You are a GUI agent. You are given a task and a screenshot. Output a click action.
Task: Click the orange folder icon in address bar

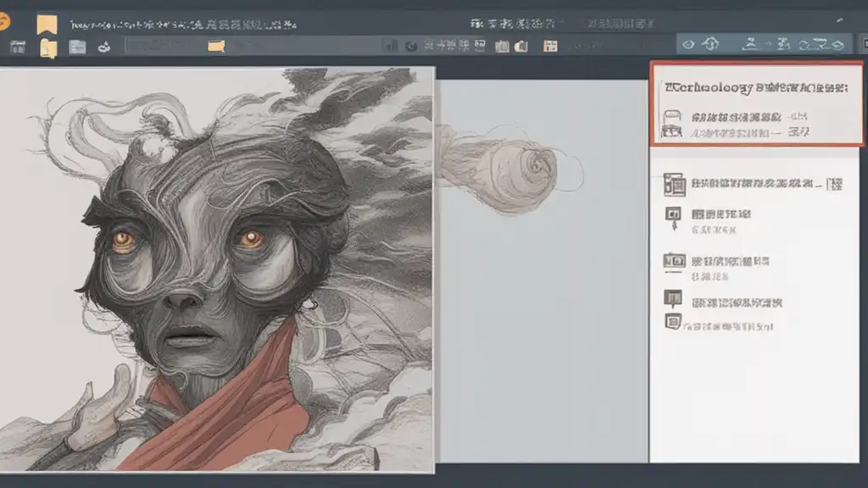pyautogui.click(x=215, y=47)
